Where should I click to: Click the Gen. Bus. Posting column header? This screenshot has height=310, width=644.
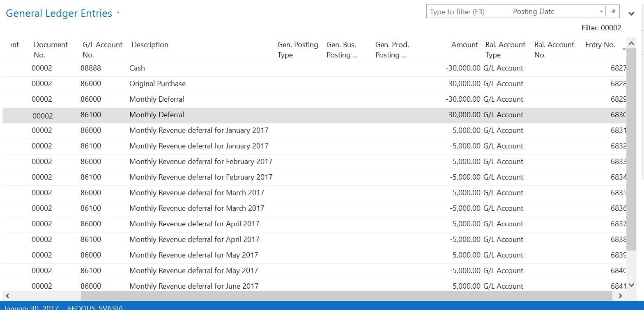tap(342, 50)
